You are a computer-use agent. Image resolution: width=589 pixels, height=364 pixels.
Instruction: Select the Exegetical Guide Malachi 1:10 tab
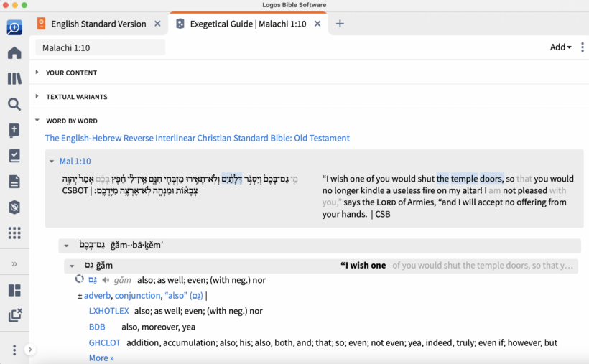coord(248,24)
